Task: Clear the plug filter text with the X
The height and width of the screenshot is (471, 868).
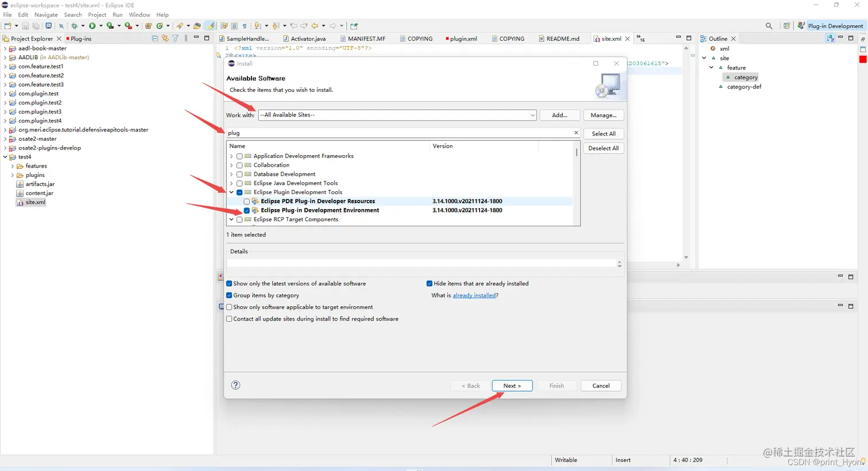Action: coord(576,133)
